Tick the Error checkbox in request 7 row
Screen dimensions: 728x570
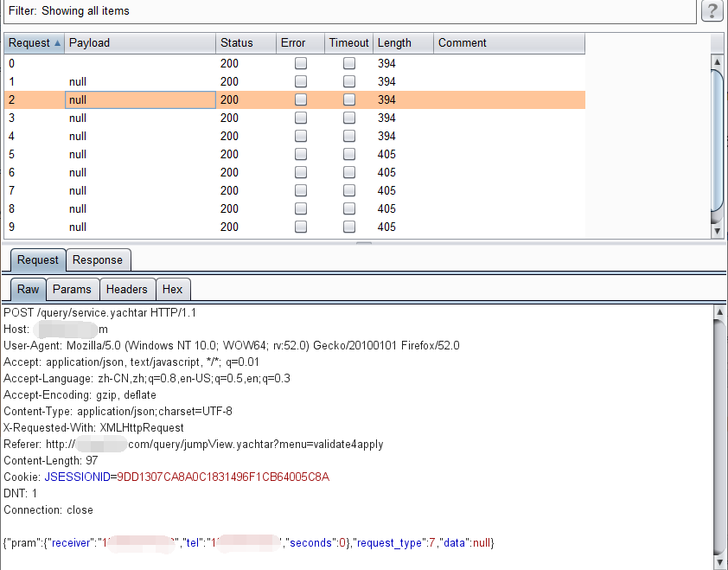coord(301,190)
